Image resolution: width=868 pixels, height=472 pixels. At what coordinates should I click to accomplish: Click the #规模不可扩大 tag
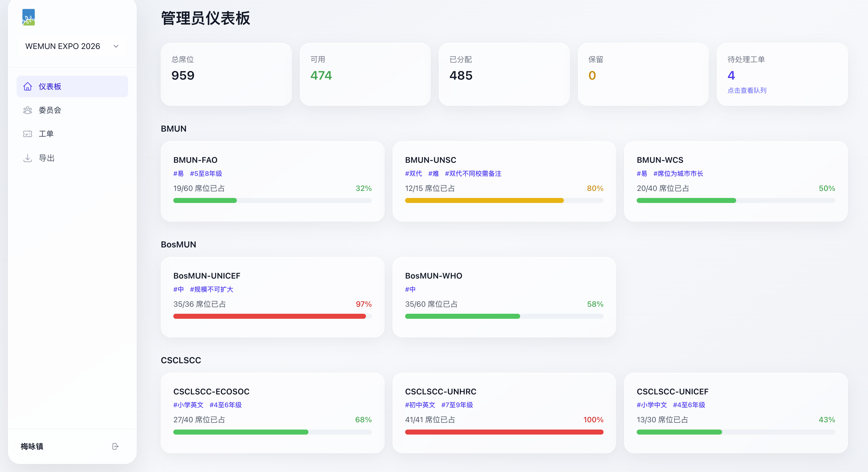tap(212, 289)
